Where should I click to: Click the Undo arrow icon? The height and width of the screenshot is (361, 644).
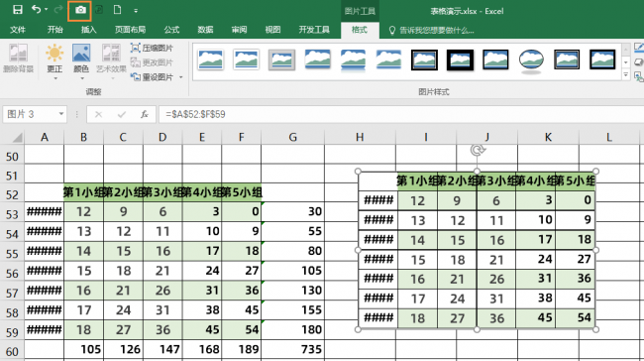[x=37, y=10]
